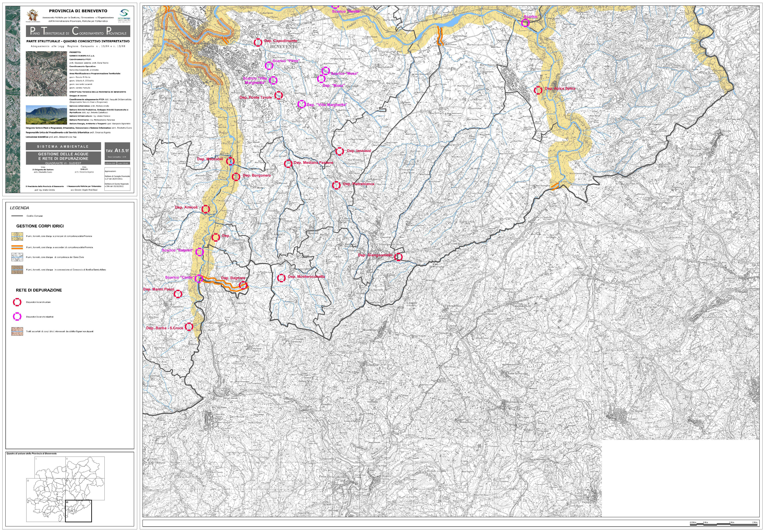
Task: Click "Depuratori/scarichi urbani" legend text
Action: 38,302
